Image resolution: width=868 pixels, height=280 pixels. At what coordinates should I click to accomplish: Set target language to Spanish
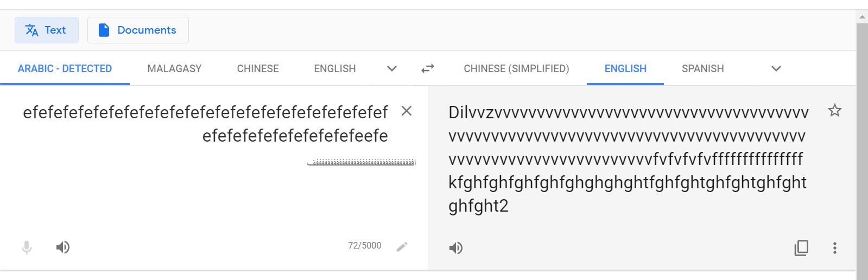point(702,68)
